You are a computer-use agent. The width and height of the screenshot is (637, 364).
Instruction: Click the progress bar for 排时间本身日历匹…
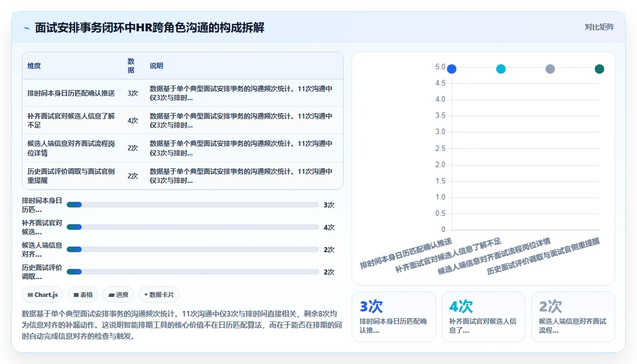[193, 205]
